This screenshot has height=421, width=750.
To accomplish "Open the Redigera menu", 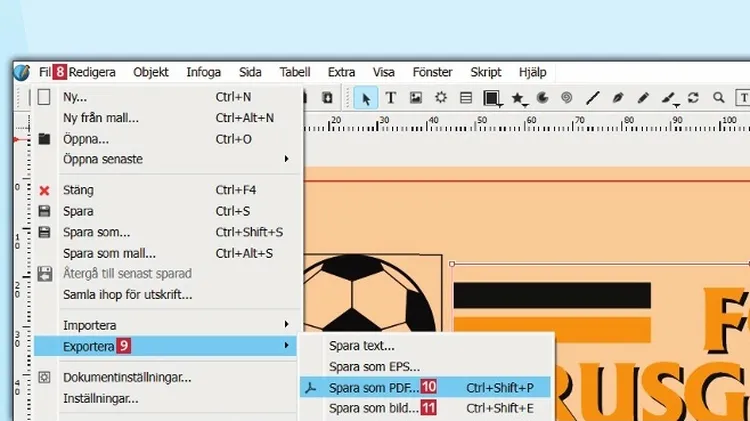I will coord(92,72).
